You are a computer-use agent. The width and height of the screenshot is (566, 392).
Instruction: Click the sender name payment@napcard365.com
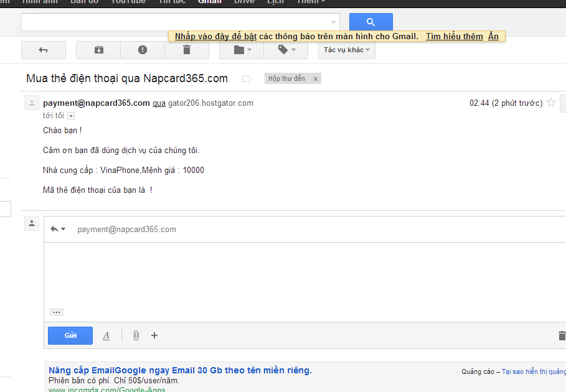pyautogui.click(x=97, y=103)
